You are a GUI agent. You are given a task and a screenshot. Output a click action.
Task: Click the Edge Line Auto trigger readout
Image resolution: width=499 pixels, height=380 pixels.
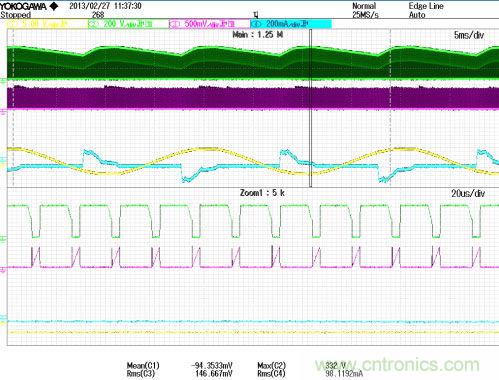pyautogui.click(x=426, y=10)
